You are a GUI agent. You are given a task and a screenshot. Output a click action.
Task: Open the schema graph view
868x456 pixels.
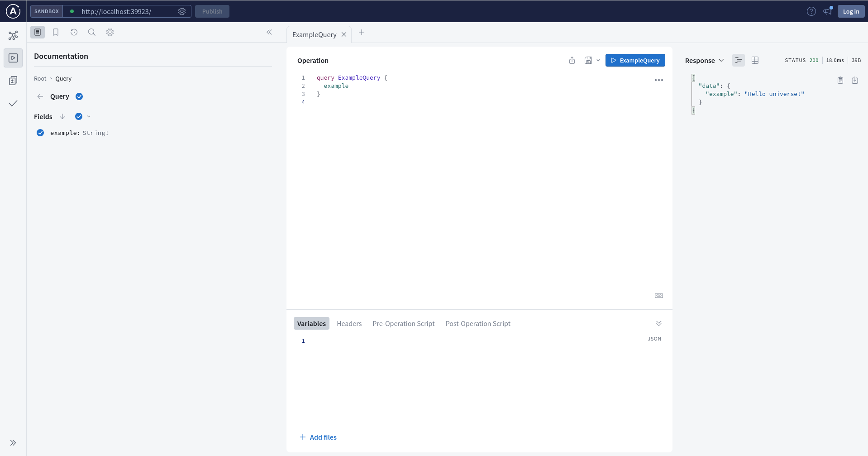(14, 35)
